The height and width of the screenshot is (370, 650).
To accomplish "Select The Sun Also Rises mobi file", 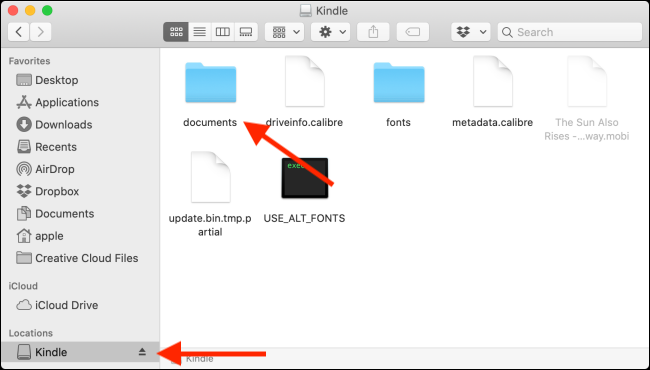I will 587,81.
